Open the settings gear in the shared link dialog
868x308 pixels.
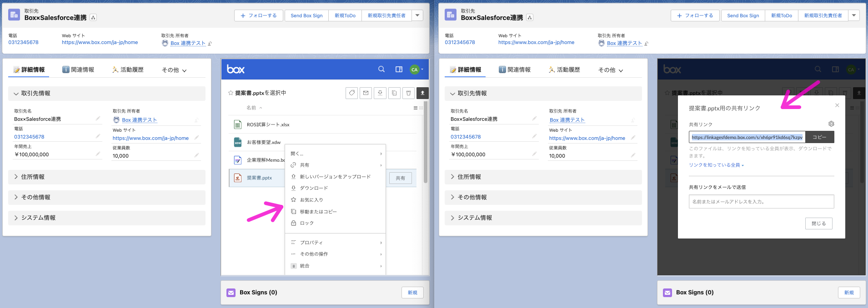coord(831,124)
